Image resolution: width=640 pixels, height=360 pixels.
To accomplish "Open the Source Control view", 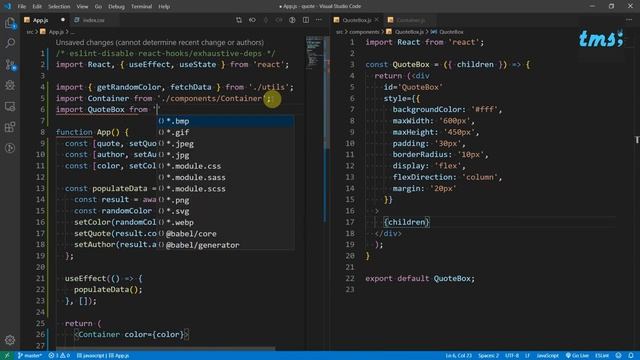I will pyautogui.click(x=10, y=64).
